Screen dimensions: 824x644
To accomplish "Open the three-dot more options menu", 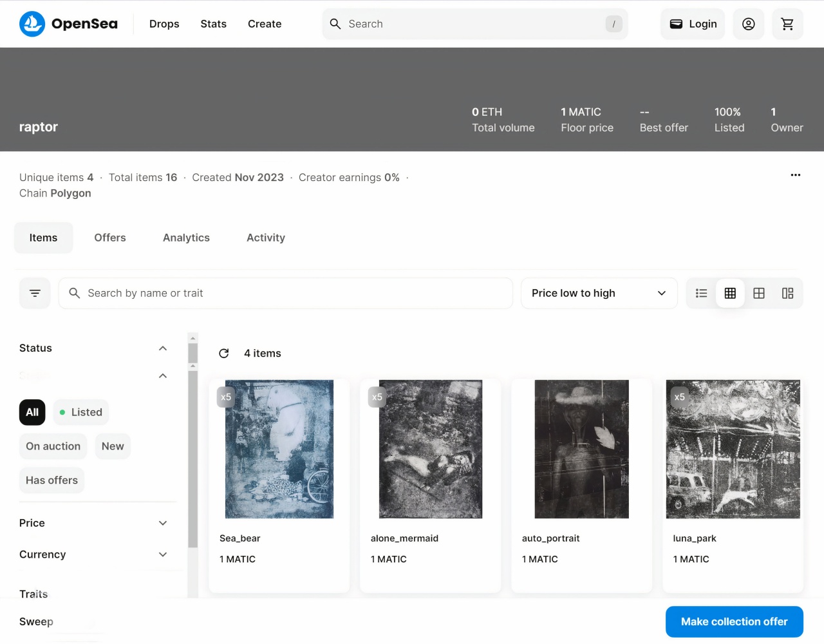I will (795, 175).
